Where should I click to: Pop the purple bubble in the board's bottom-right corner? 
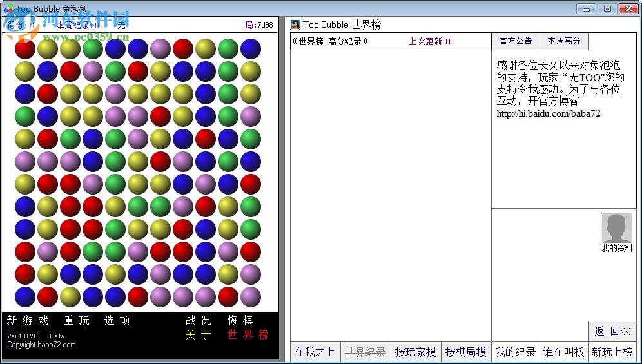pyautogui.click(x=251, y=297)
